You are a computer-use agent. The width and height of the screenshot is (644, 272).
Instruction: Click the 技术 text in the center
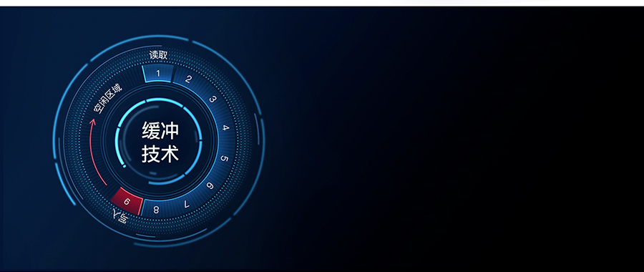click(x=160, y=154)
